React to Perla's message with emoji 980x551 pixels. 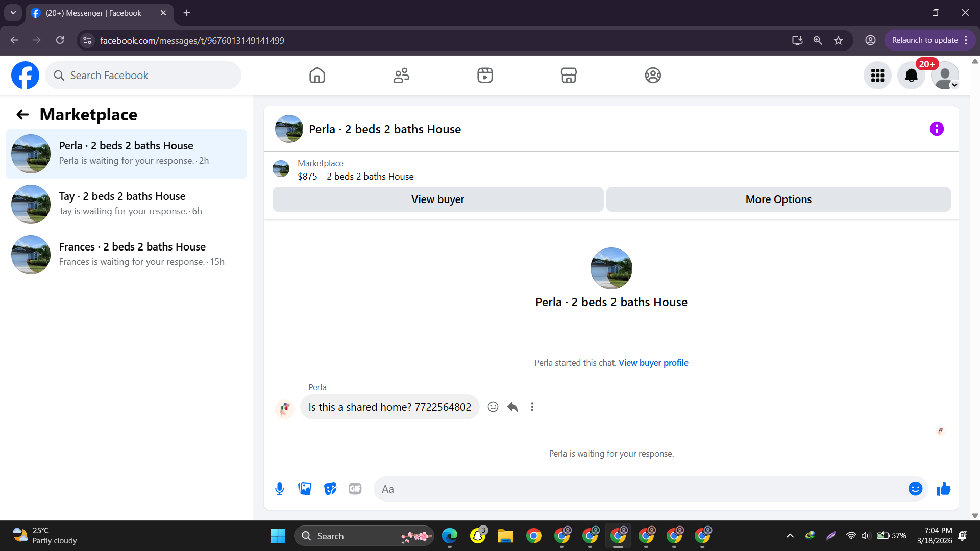tap(493, 407)
